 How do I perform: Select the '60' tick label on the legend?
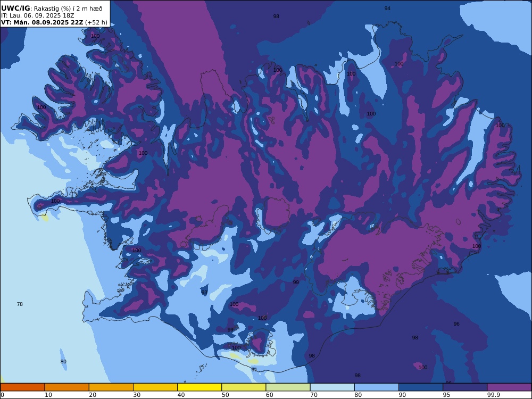point(269,395)
